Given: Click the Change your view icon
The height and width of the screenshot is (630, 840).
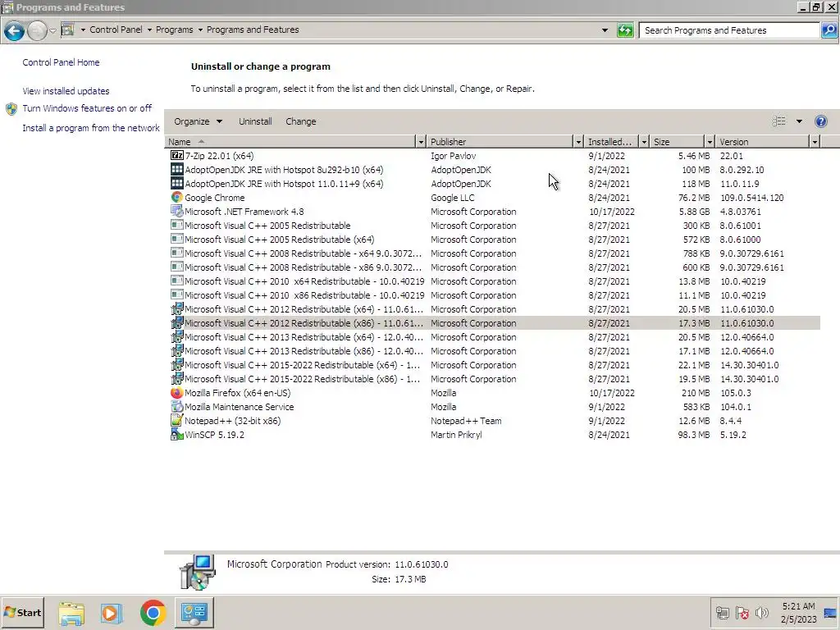Looking at the screenshot, I should (779, 121).
